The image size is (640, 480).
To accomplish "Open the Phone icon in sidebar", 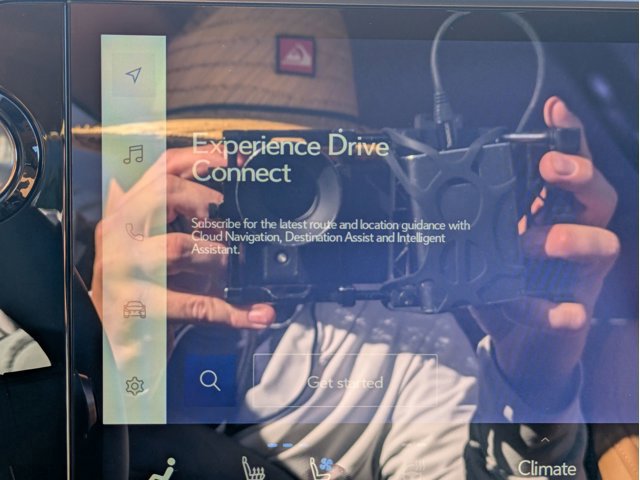I will click(134, 232).
